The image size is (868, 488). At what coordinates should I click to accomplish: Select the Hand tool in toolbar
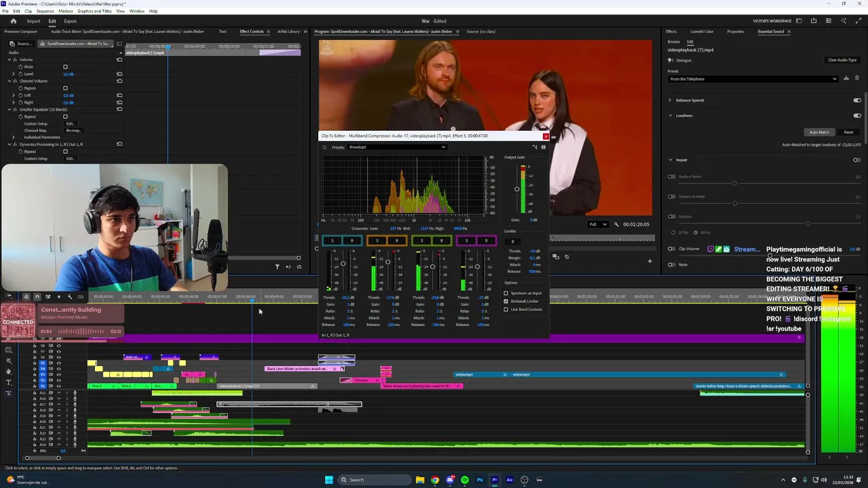9,371
